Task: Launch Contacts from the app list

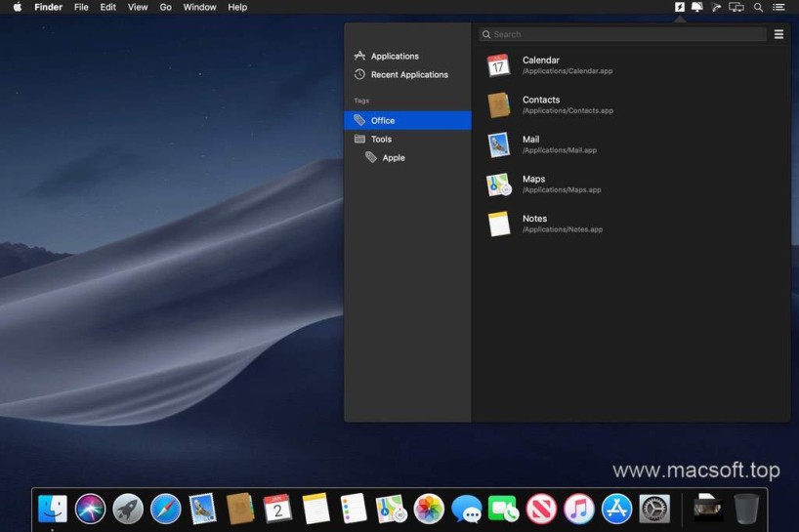Action: coord(541,104)
